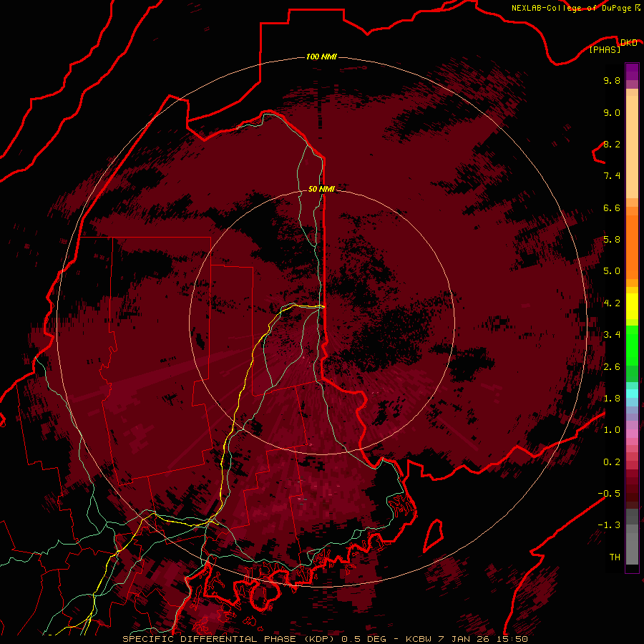Click the 5.0 scale value

612,271
